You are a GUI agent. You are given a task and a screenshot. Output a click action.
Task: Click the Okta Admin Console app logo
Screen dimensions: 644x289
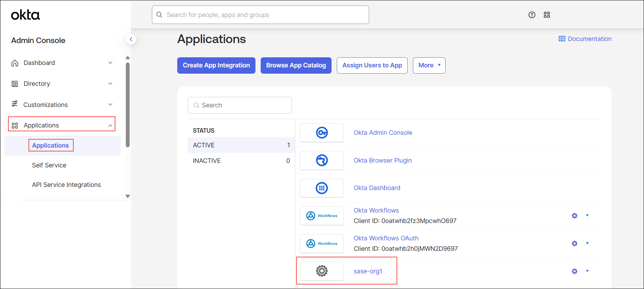[x=322, y=133]
